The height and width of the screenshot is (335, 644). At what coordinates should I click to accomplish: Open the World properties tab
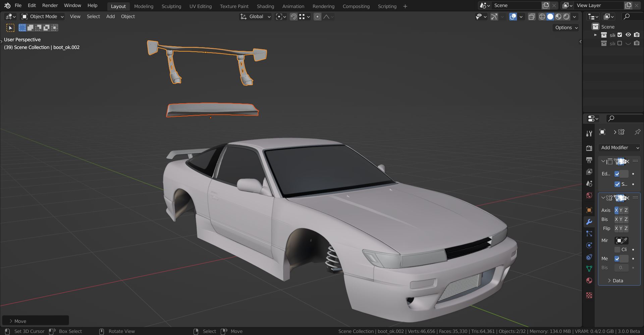point(589,195)
